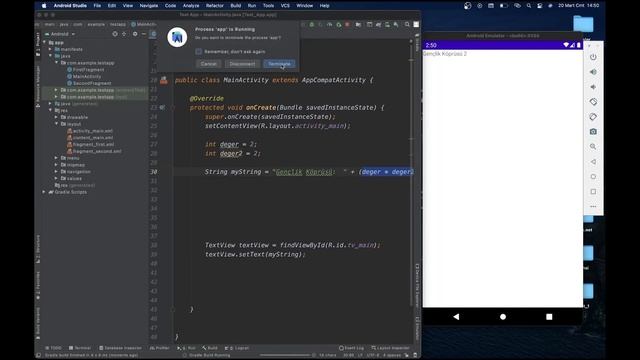640x360 pixels.
Task: Open the Build menu
Action: [x=236, y=6]
